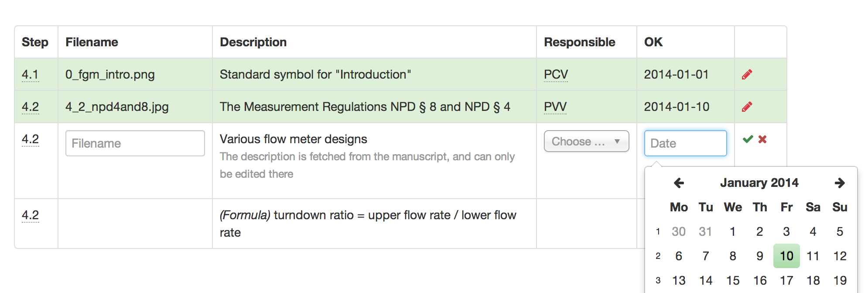Pick January 8 in the datepicker
868x293 pixels.
pos(733,256)
